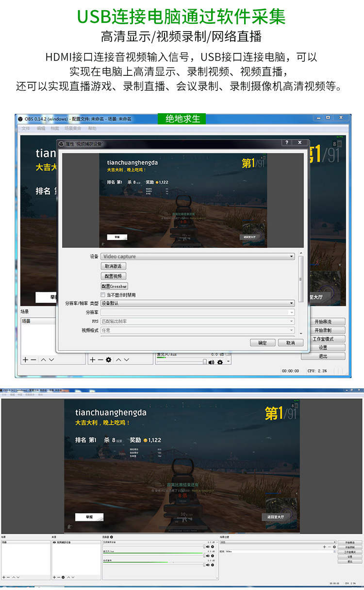
Task: Expand mixer dropdown arrow beside gear, upper window
Action: click(228, 362)
